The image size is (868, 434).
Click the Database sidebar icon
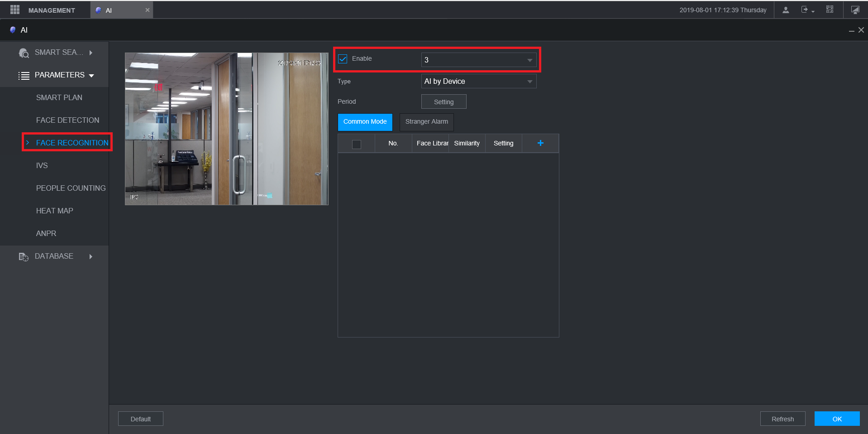tap(24, 257)
